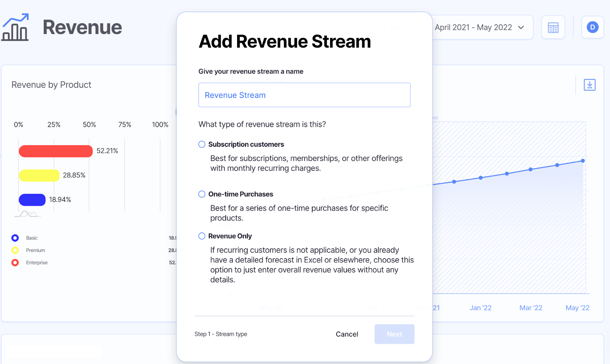Click the 18.94% value label
This screenshot has width=610, height=364.
pos(60,200)
